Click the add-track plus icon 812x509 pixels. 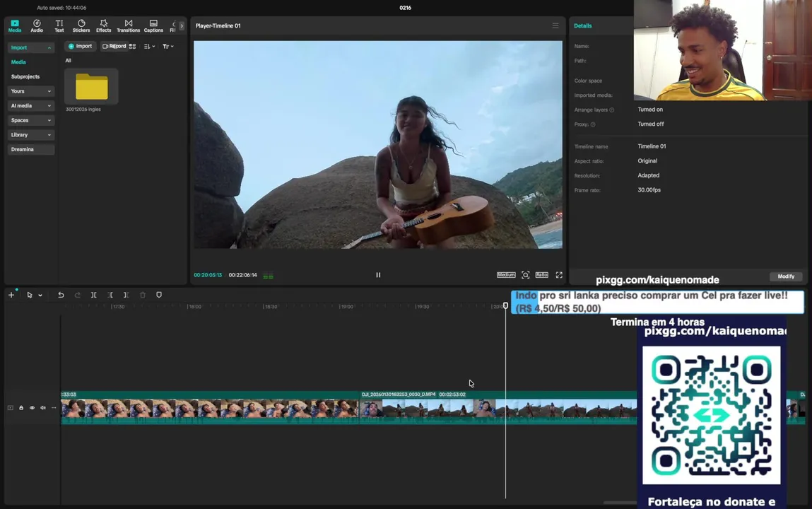pos(11,295)
